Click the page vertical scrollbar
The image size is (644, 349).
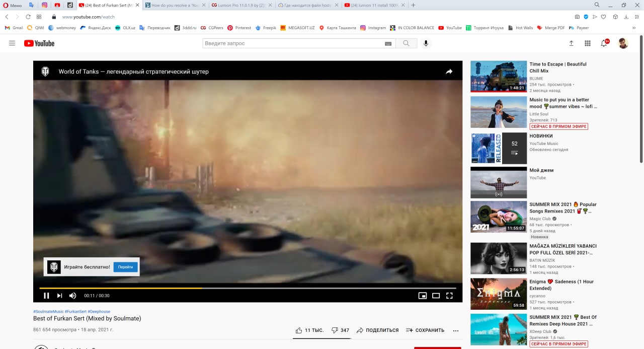(x=641, y=98)
